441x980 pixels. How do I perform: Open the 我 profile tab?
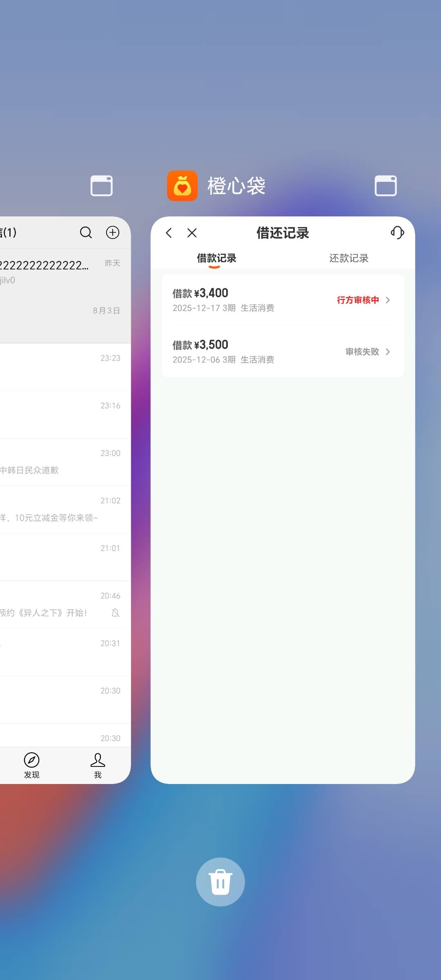[98, 765]
